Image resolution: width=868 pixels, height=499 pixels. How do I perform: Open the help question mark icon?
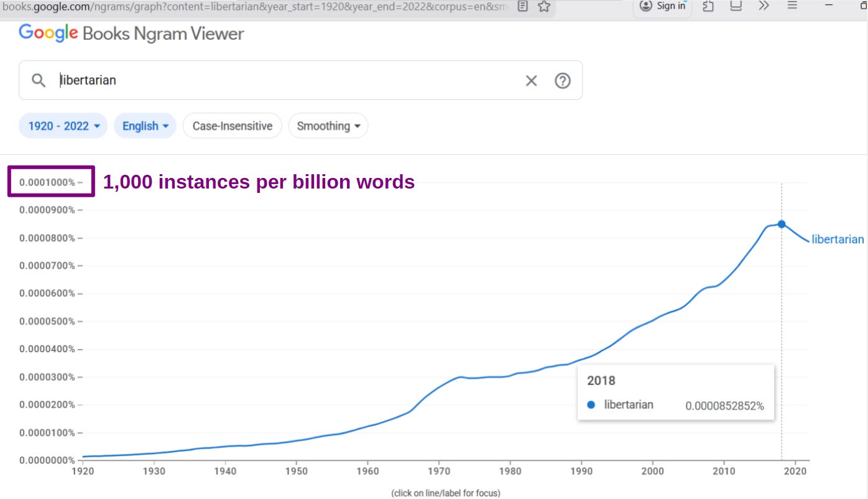[x=563, y=80]
